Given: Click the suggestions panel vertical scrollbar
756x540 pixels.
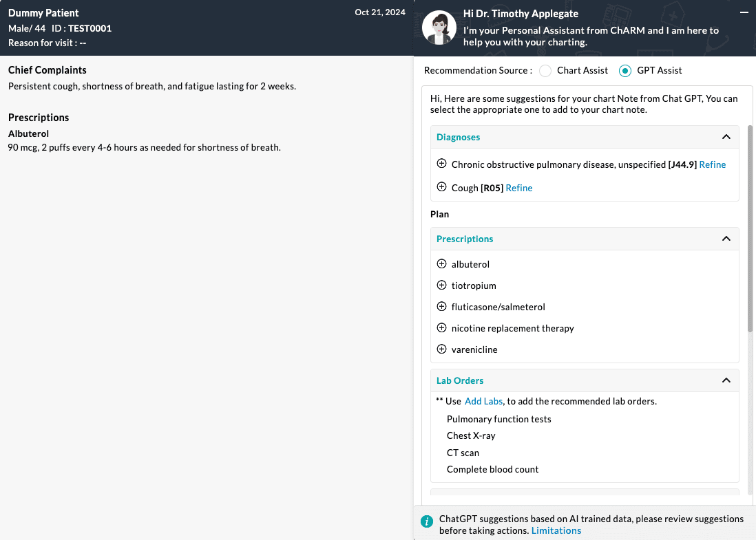Looking at the screenshot, I should click(x=750, y=227).
